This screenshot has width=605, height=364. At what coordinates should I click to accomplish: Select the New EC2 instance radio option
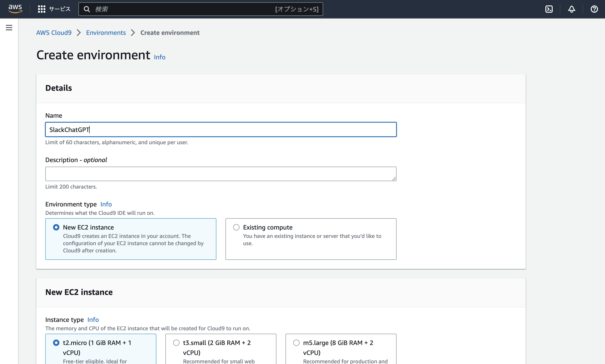click(x=56, y=227)
